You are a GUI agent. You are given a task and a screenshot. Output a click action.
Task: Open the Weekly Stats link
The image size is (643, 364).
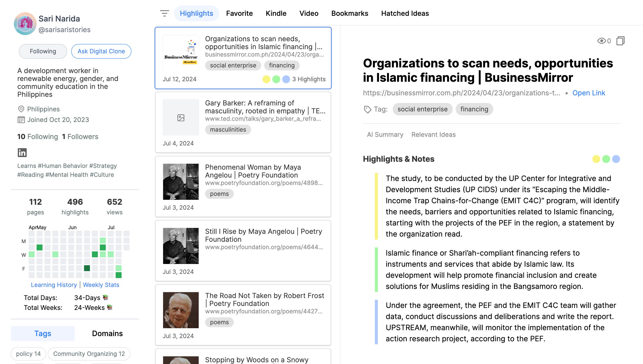click(x=101, y=285)
